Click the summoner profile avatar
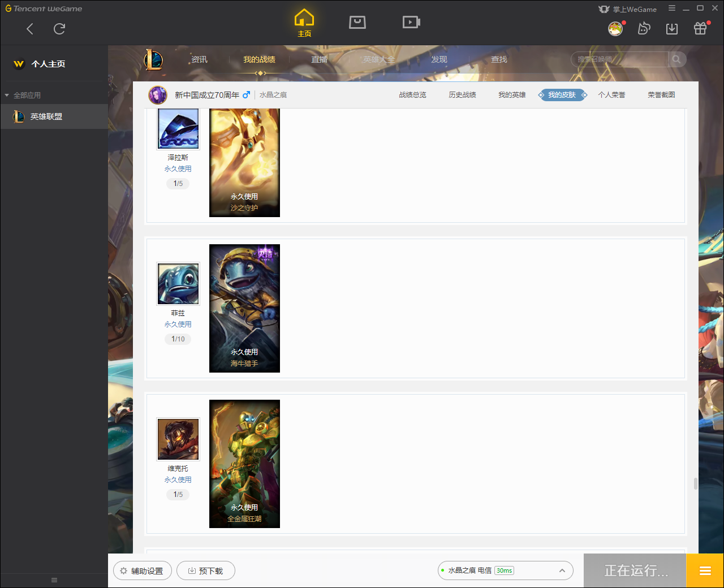Viewport: 724px width, 588px height. (x=158, y=95)
